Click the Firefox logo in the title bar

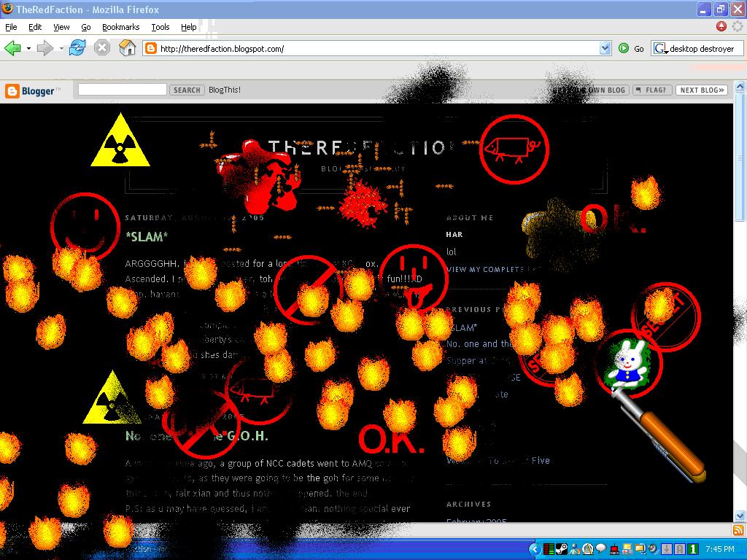pyautogui.click(x=7, y=9)
